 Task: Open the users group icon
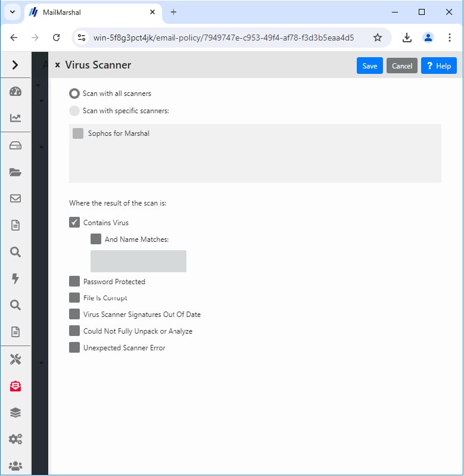15,466
